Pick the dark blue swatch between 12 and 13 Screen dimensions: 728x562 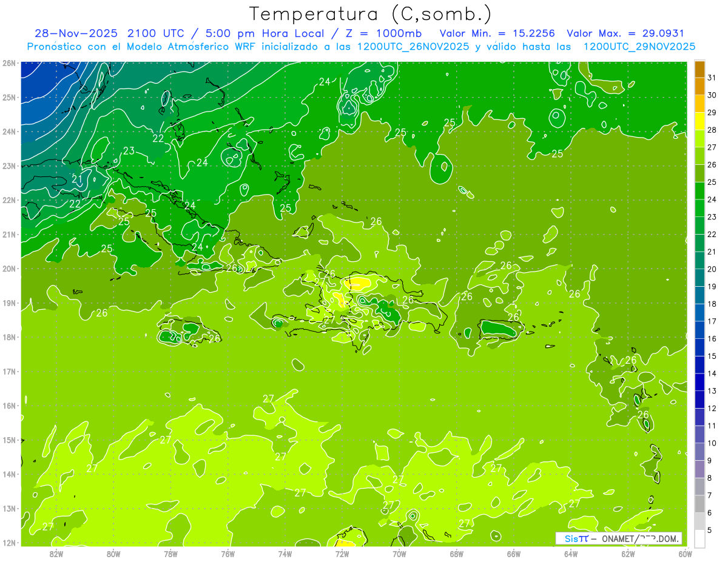coord(699,399)
